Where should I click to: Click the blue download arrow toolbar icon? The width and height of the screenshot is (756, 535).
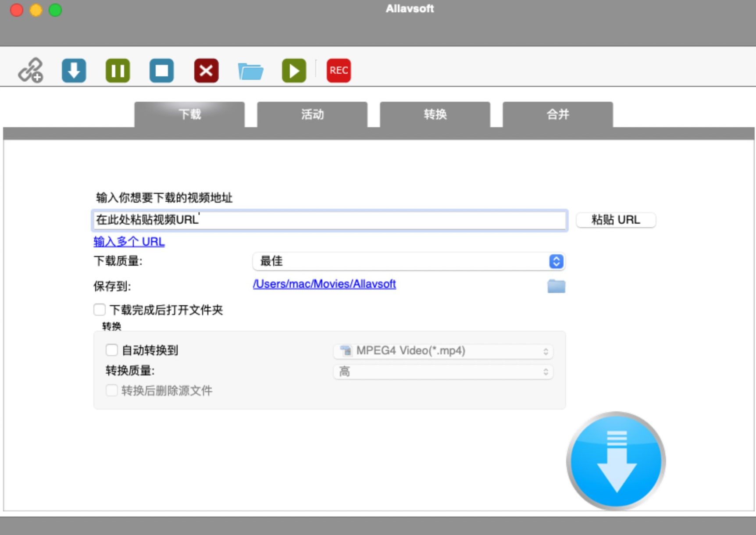[74, 70]
